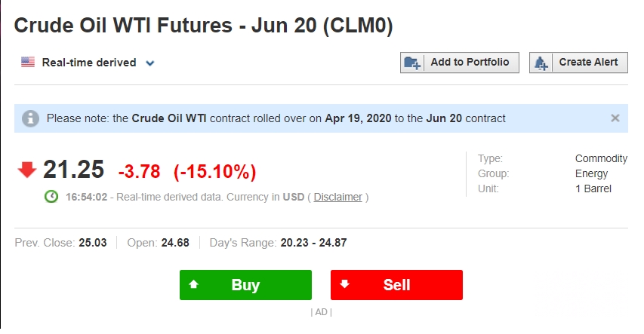Click the US flag icon

tap(28, 62)
